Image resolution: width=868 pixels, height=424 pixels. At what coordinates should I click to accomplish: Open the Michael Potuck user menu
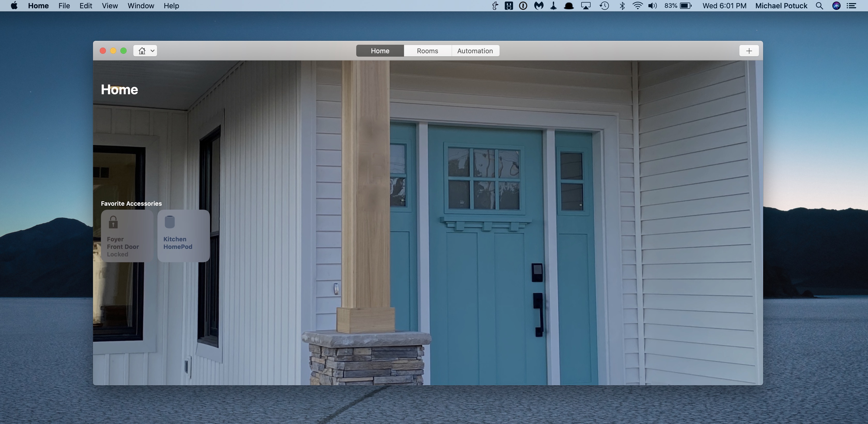[781, 6]
